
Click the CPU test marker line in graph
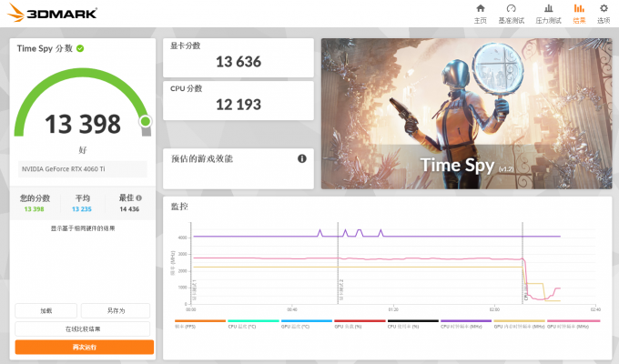pyautogui.click(x=523, y=263)
